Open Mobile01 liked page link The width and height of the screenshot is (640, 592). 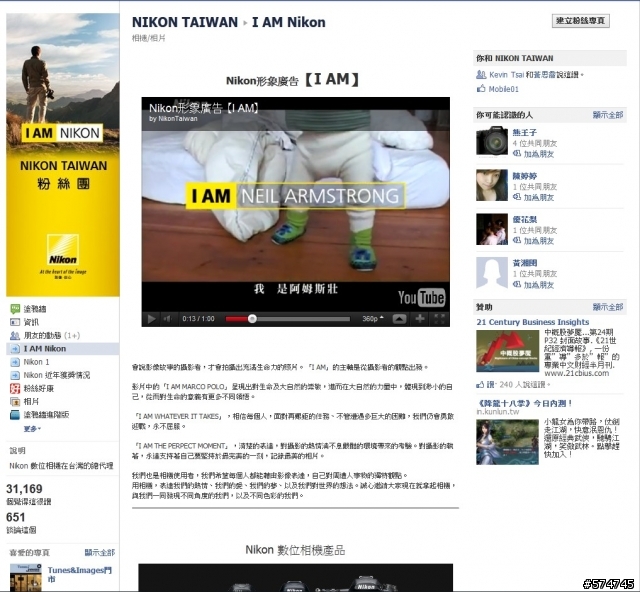(x=503, y=89)
